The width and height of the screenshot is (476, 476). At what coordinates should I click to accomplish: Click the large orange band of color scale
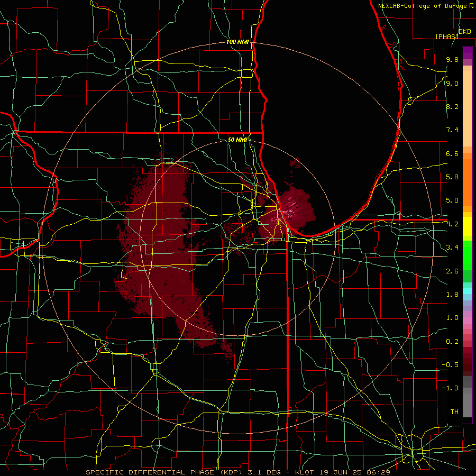(467, 183)
